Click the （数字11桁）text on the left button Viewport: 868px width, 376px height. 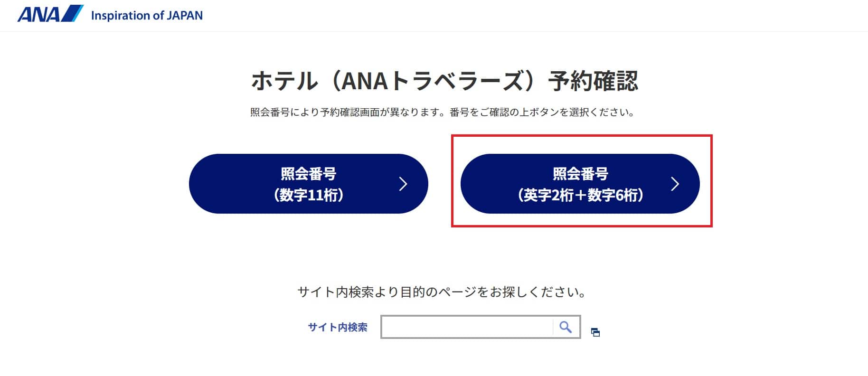coord(309,195)
